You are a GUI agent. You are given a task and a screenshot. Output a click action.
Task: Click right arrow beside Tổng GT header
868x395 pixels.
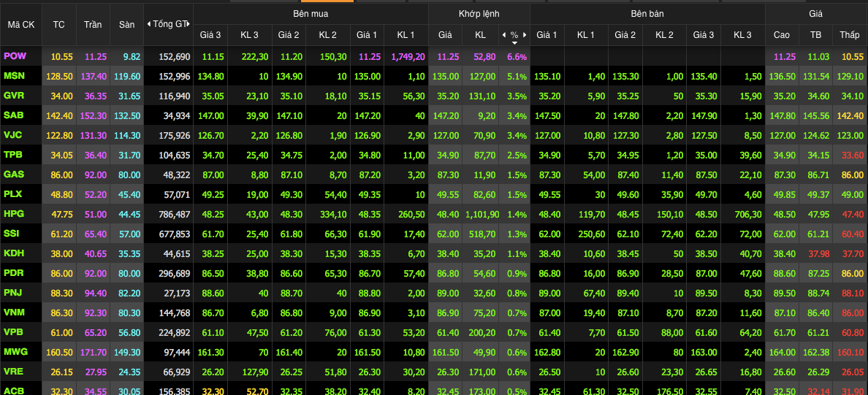click(190, 24)
